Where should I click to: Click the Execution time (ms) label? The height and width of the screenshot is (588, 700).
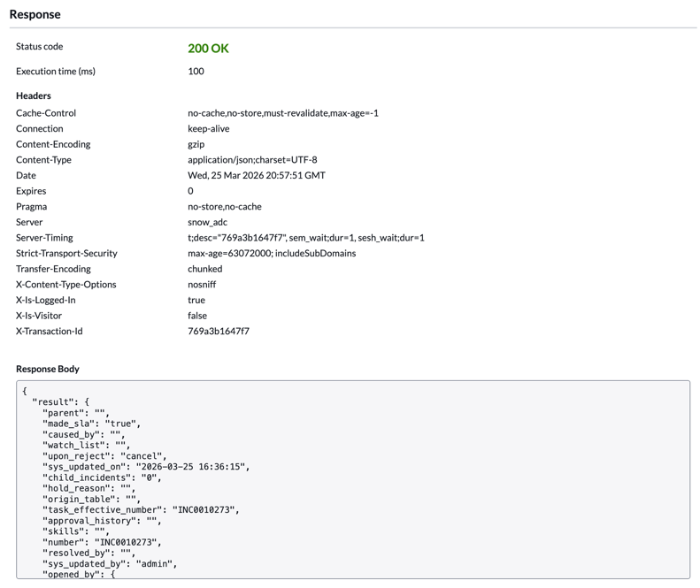[56, 72]
